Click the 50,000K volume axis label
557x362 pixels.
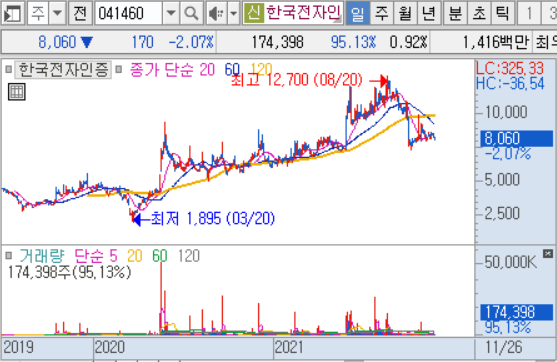pos(510,262)
